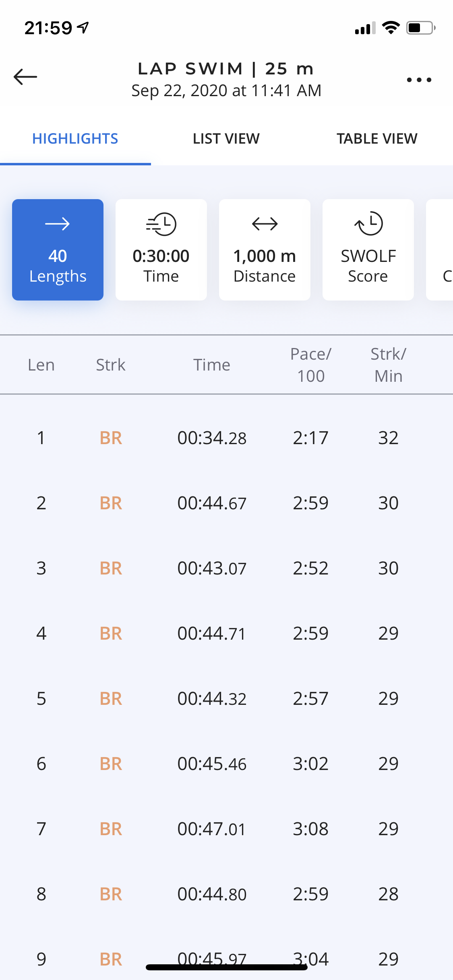
Task: Tap the BR stroke label in row 6
Action: point(111,764)
